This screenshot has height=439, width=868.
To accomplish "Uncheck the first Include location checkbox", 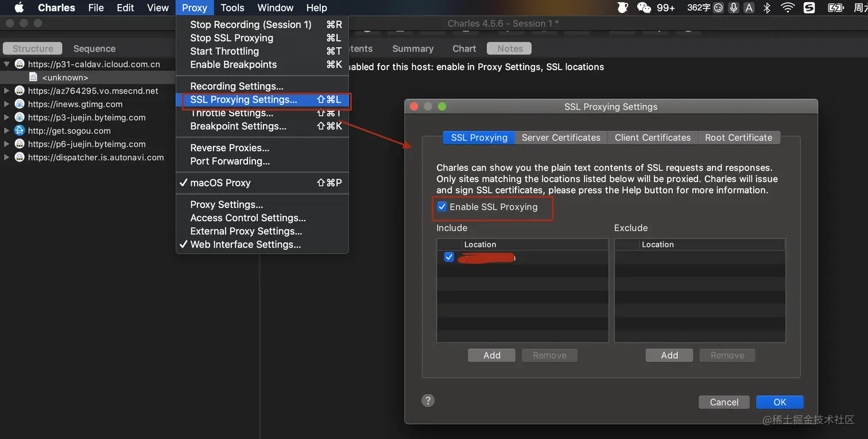I will [449, 257].
